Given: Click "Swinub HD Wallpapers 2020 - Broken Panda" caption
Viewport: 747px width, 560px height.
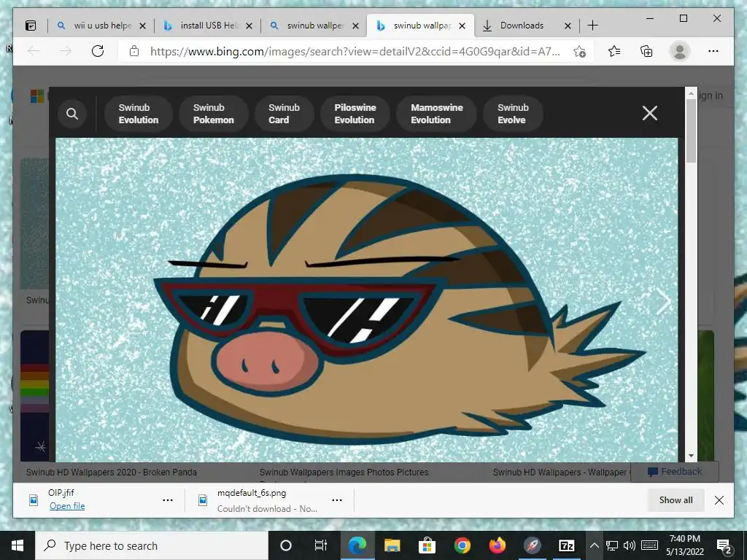Looking at the screenshot, I should point(112,472).
